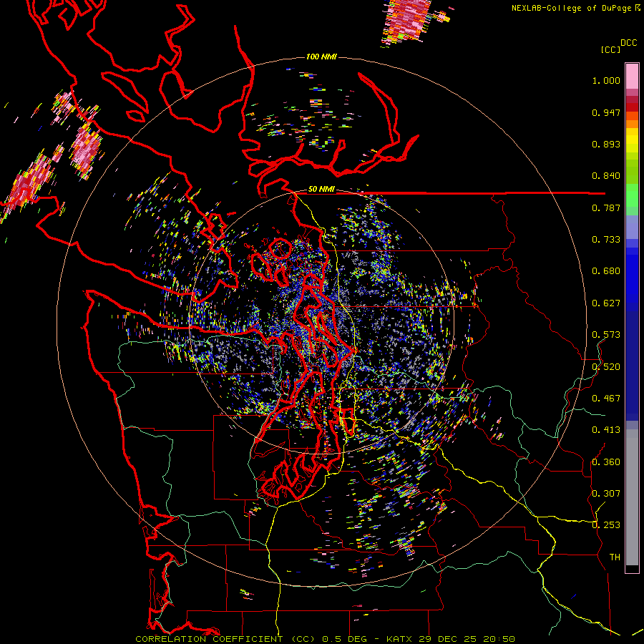644x644 pixels.
Task: Select the 1.000 scale value
Action: point(606,80)
